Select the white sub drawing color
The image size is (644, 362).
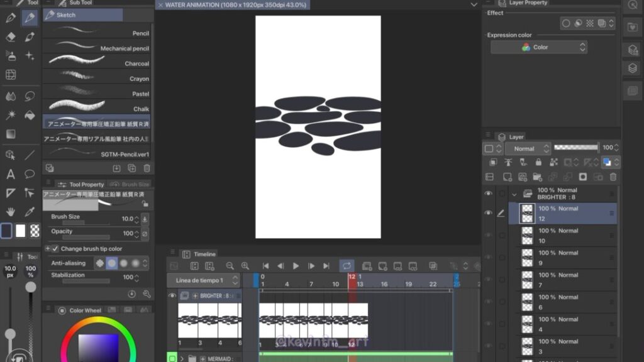click(x=21, y=231)
